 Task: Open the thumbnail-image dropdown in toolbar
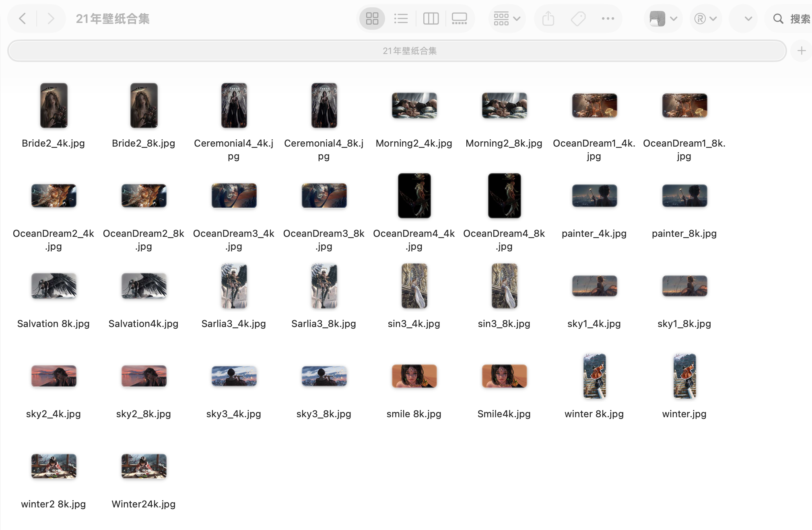point(663,19)
